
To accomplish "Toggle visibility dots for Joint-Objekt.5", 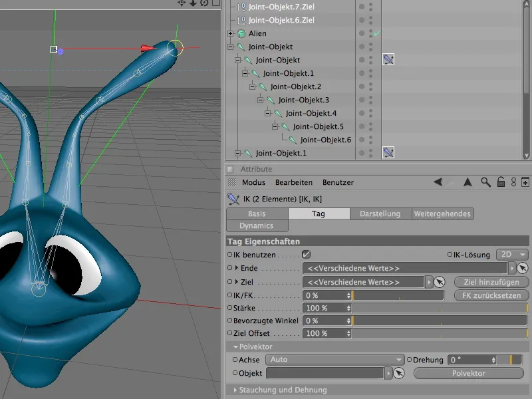I will (x=370, y=126).
